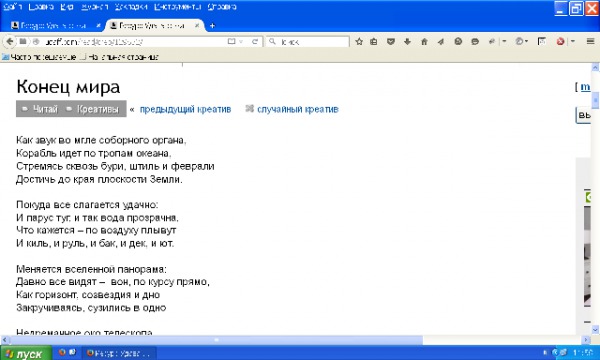Follow the случайный креатив link
Viewport: 600px width, 360px height.
(298, 109)
